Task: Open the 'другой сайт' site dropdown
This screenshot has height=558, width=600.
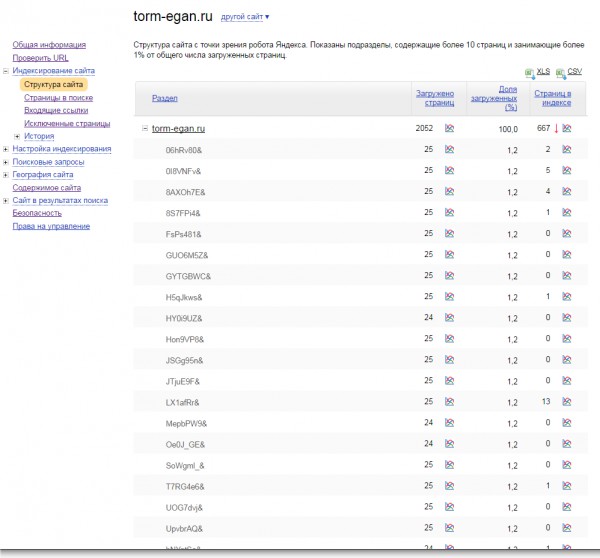Action: [245, 17]
